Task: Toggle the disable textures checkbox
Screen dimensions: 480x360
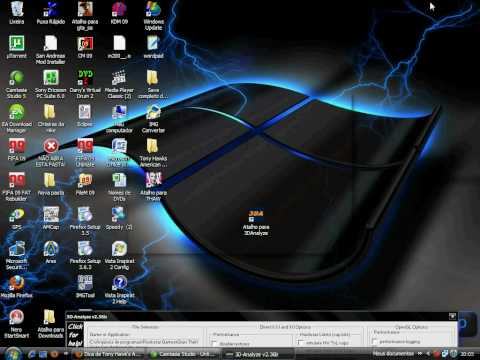Action: (215, 343)
